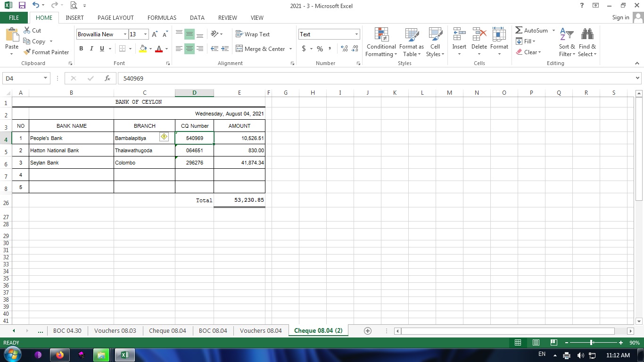Viewport: 644px width, 362px height.
Task: Open the FILE tab
Action: tap(14, 17)
